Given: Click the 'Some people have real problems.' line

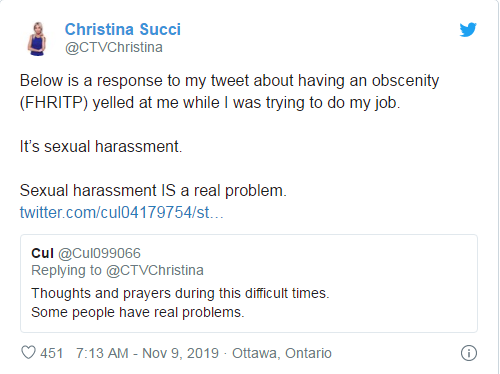Looking at the screenshot, I should [x=138, y=313].
